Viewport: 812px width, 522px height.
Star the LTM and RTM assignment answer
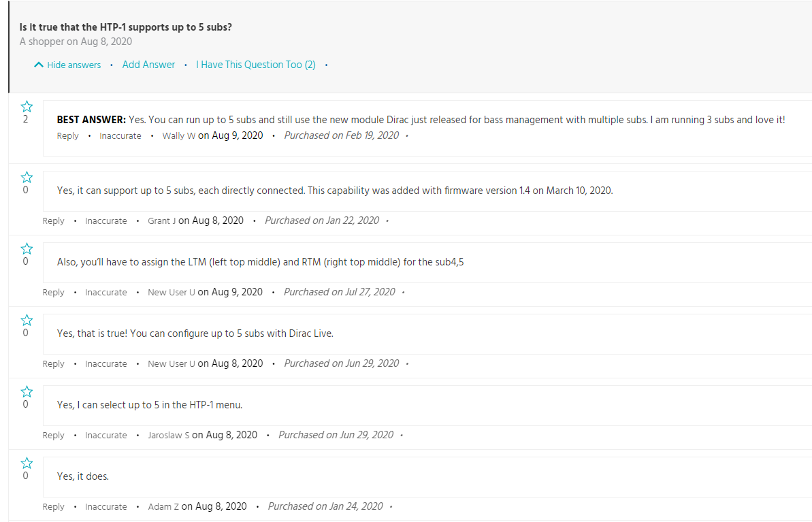click(27, 249)
